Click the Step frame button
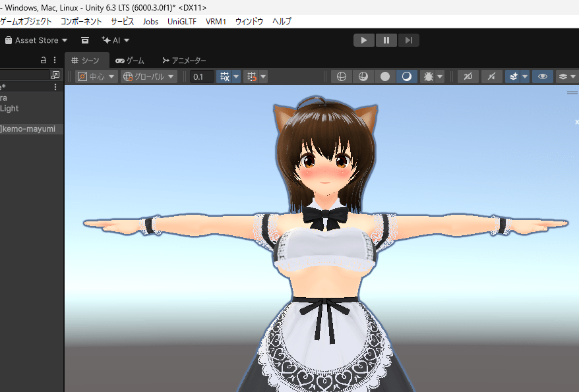This screenshot has width=579, height=392. [x=409, y=40]
